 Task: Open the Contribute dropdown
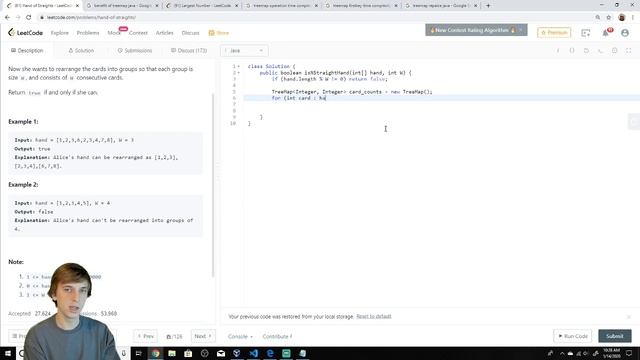point(277,336)
